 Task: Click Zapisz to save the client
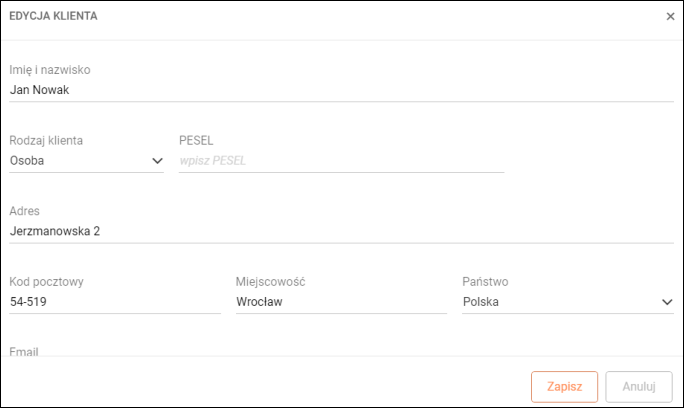coord(564,386)
